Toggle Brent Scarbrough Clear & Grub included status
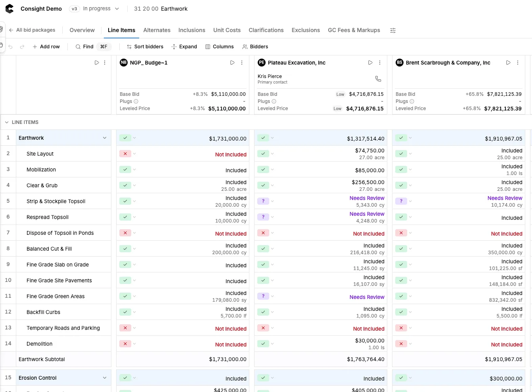This screenshot has height=392, width=532. coord(401,185)
